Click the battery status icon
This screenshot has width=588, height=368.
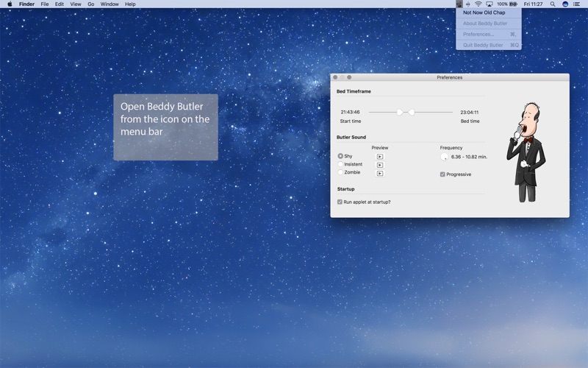click(x=513, y=4)
